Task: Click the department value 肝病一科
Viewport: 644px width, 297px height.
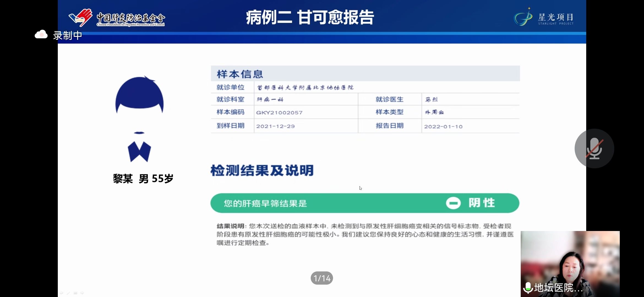Action: coord(270,100)
